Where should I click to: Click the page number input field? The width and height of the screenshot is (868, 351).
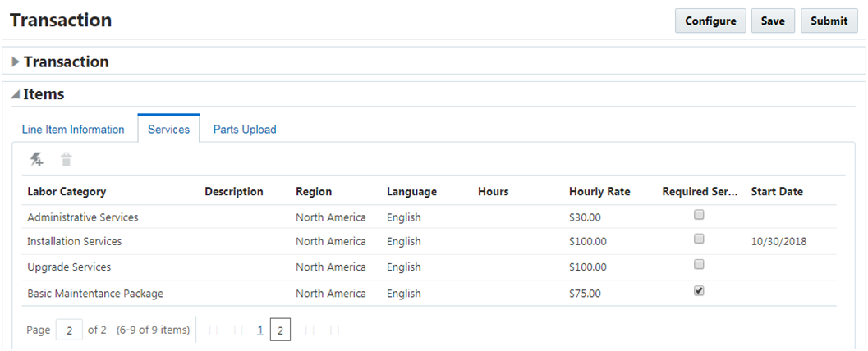pyautogui.click(x=69, y=330)
